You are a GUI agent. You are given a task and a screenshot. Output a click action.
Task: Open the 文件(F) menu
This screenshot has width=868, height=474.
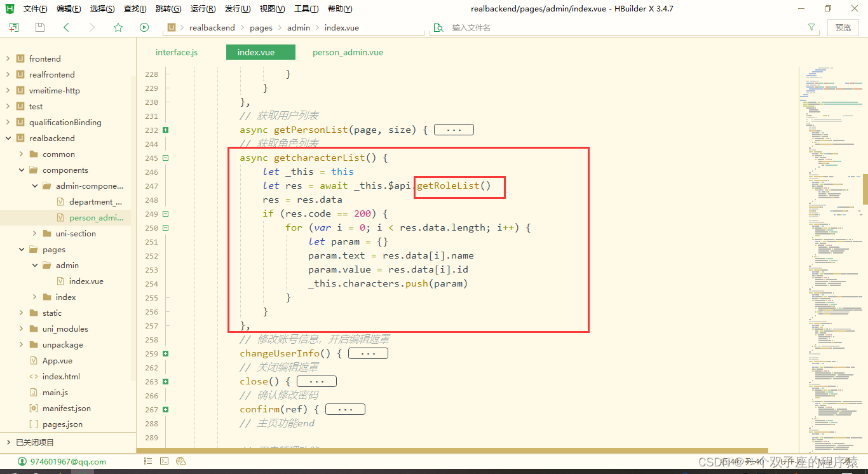pyautogui.click(x=35, y=9)
